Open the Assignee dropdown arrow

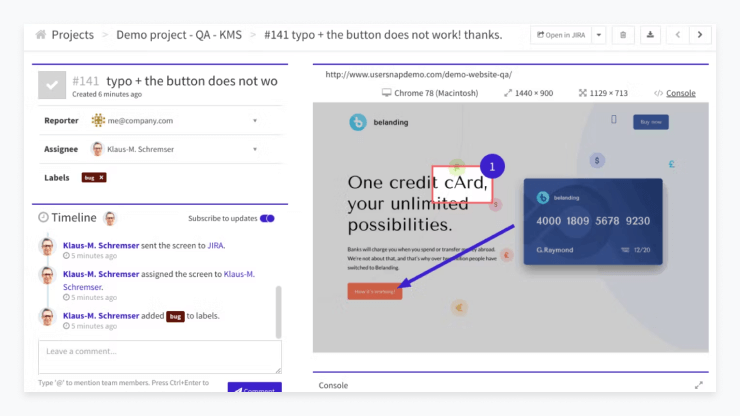click(x=255, y=149)
